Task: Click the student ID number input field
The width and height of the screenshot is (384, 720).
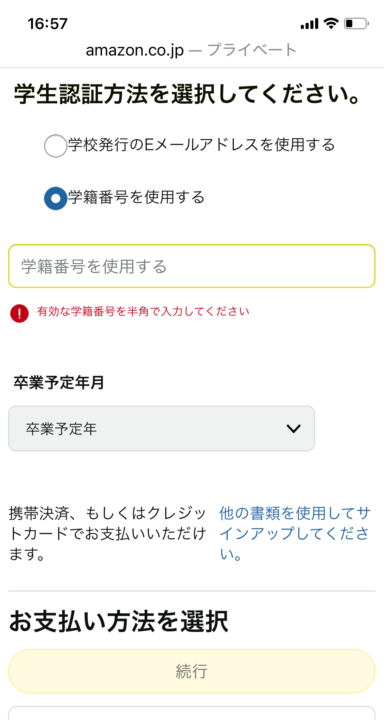Action: pyautogui.click(x=192, y=266)
